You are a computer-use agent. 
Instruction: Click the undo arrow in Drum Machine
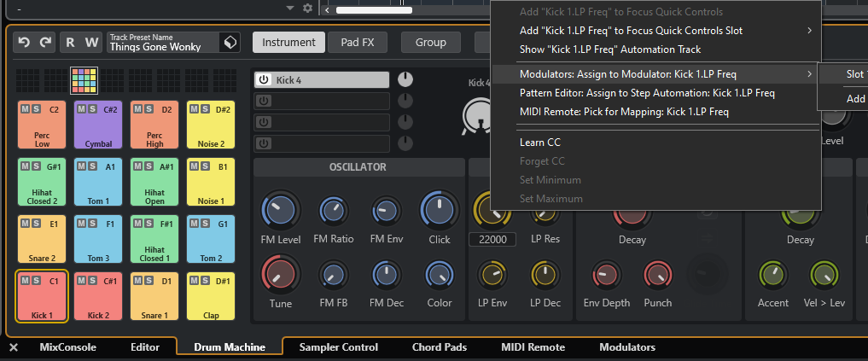[x=24, y=42]
